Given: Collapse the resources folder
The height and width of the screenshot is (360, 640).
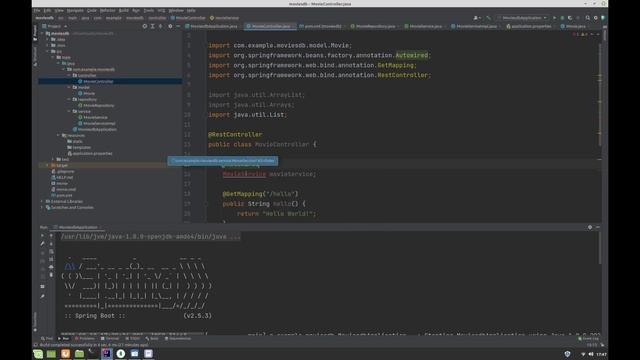Looking at the screenshot, I should (x=58, y=135).
